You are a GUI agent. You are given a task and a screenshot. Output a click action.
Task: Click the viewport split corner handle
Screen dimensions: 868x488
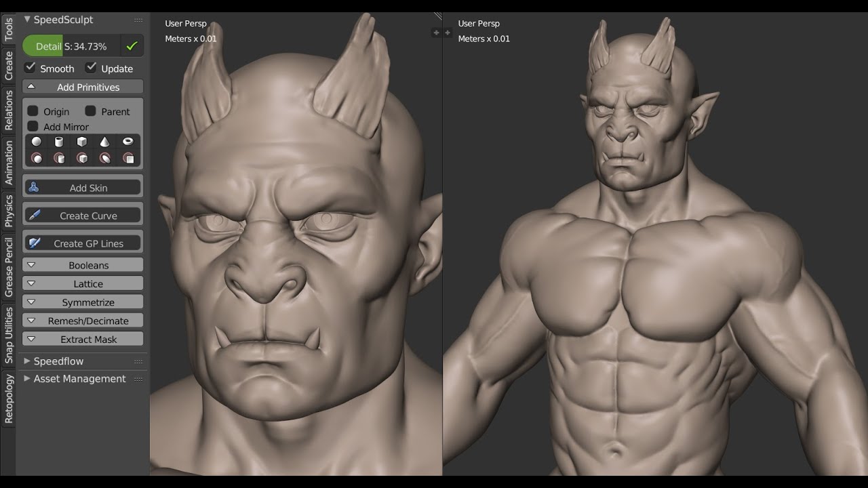tap(438, 16)
